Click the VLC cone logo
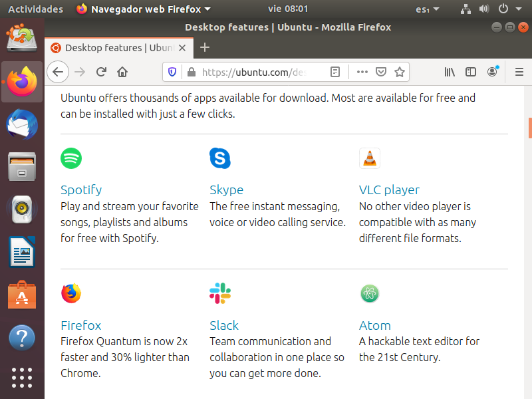532x399 pixels. click(370, 158)
